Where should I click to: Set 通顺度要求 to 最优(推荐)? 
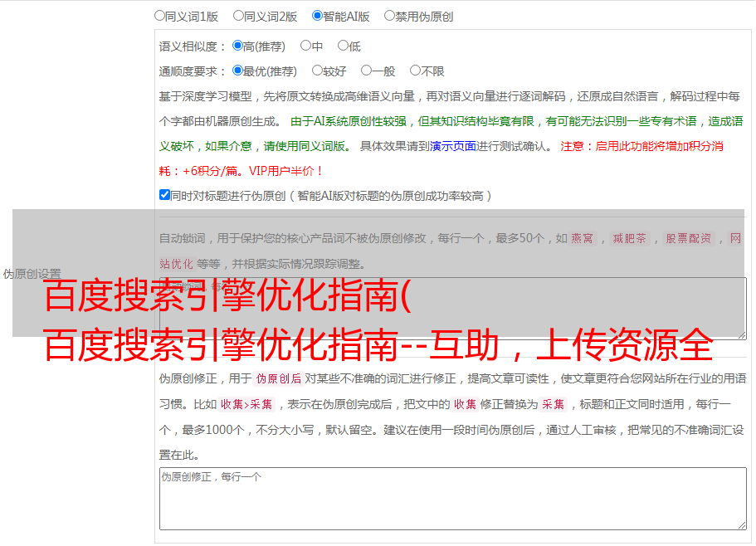(x=237, y=71)
